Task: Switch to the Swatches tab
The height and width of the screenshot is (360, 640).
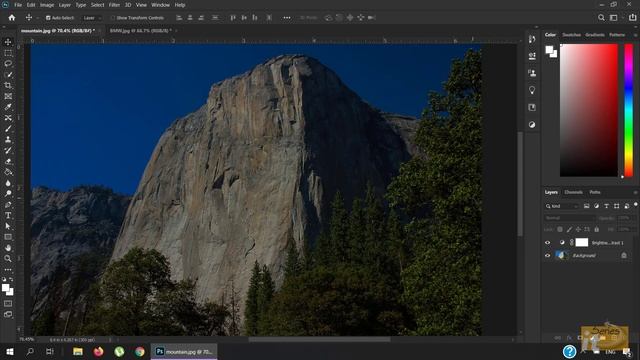Action: 571,35
